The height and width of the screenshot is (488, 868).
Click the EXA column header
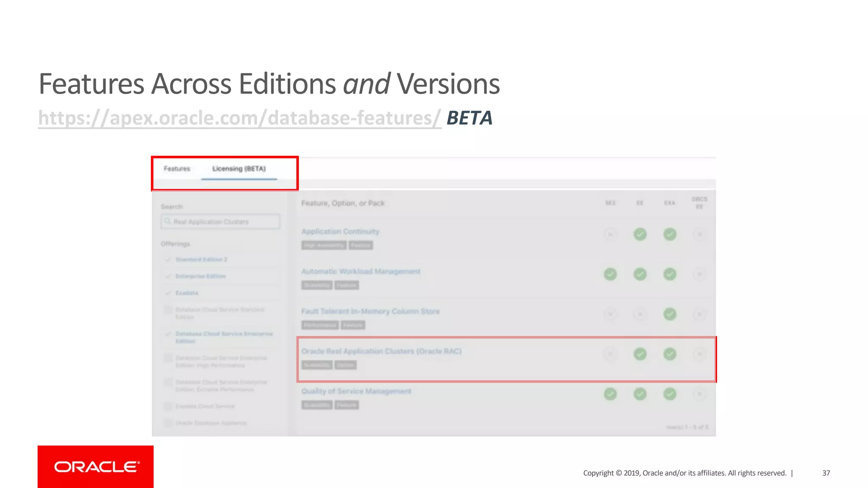[670, 203]
